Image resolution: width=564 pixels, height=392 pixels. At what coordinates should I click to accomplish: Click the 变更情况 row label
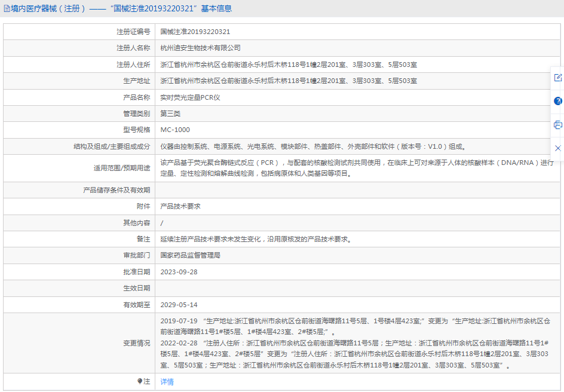137,343
